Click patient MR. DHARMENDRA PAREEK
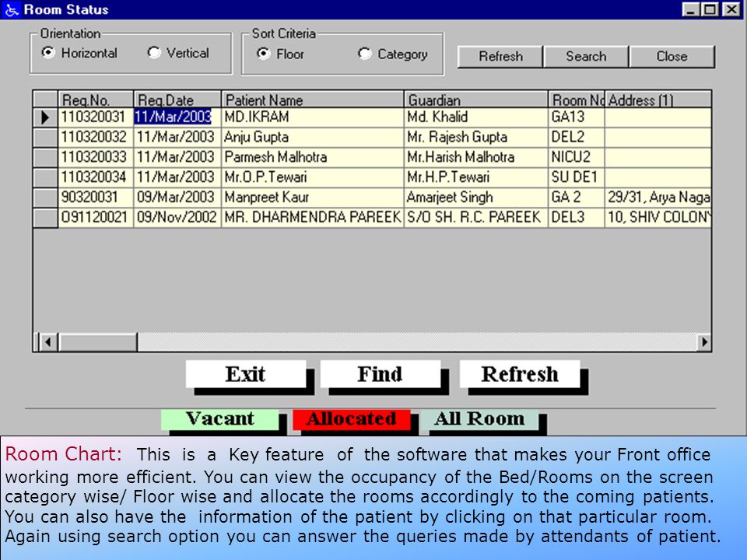The width and height of the screenshot is (747, 560). 313,217
